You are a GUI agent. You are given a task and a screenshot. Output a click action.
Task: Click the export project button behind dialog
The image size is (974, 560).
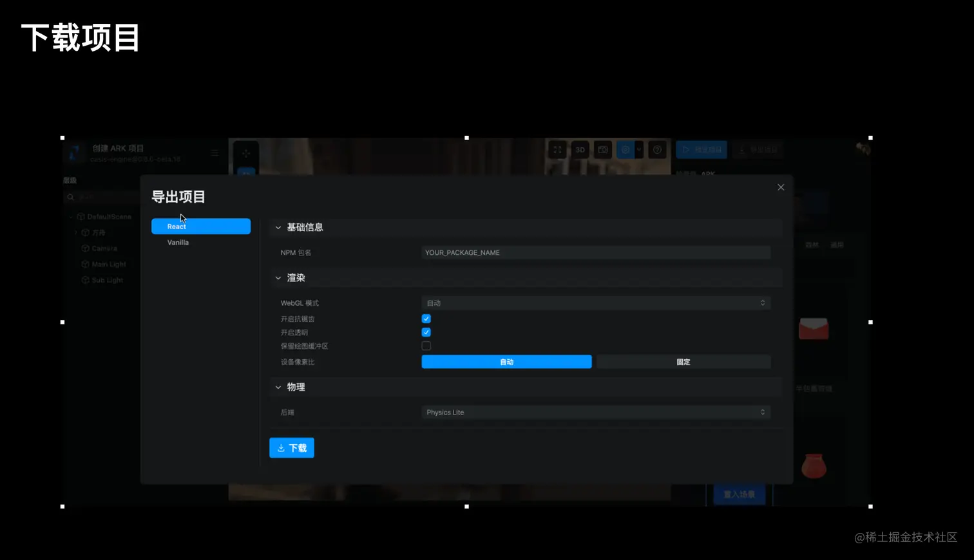point(758,150)
